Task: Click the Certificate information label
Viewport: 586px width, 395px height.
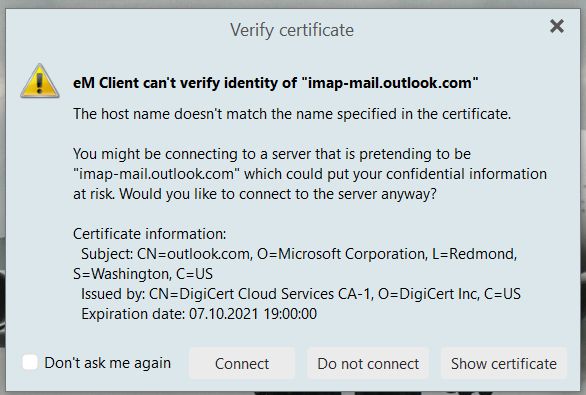Action: point(149,234)
